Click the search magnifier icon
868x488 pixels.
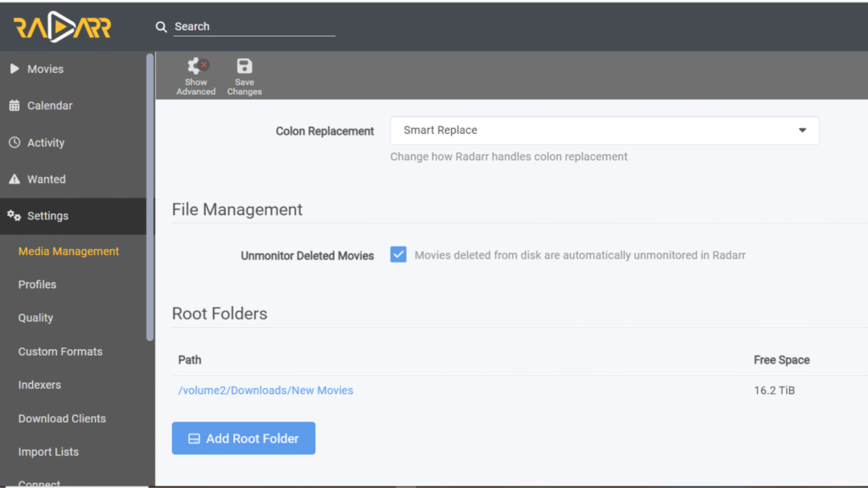[161, 27]
